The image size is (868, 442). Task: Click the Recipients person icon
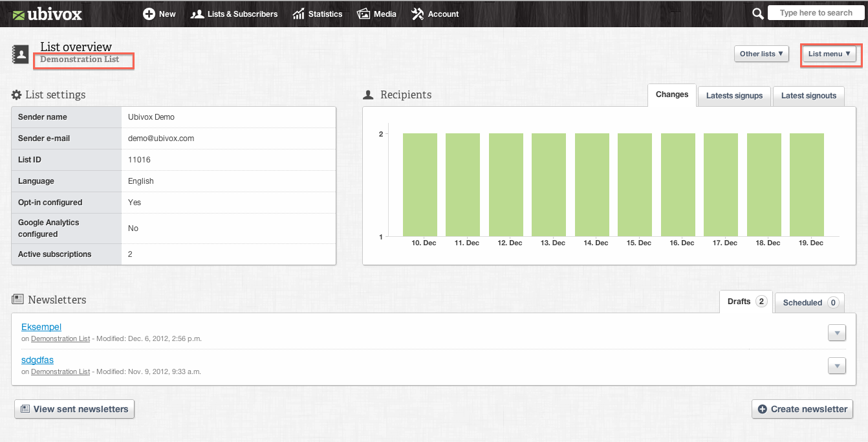tap(369, 95)
